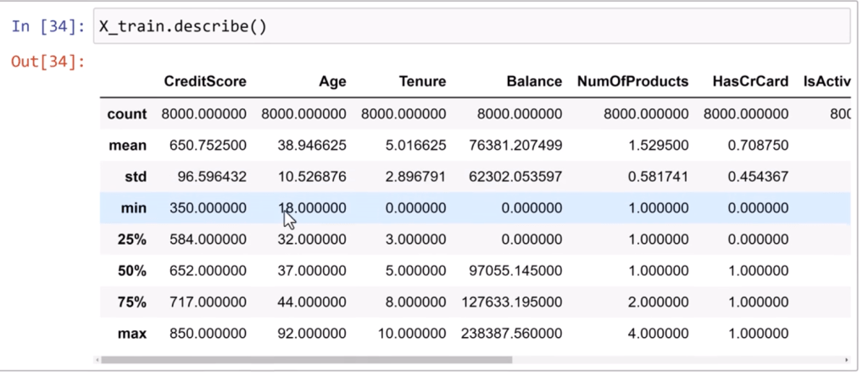The image size is (868, 376).
Task: Click the CreditScore column header
Action: coord(205,82)
